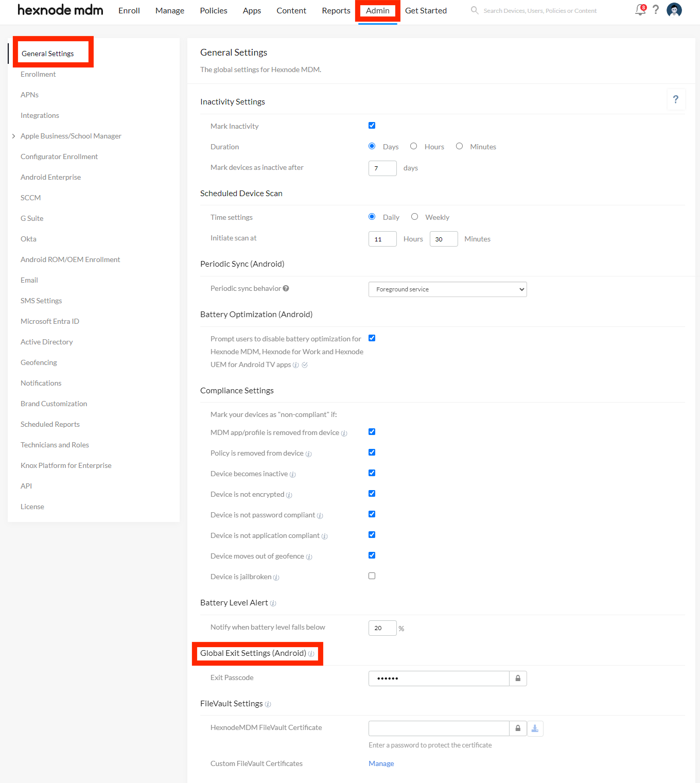Toggle the Mark Inactivity checkbox

(x=372, y=126)
